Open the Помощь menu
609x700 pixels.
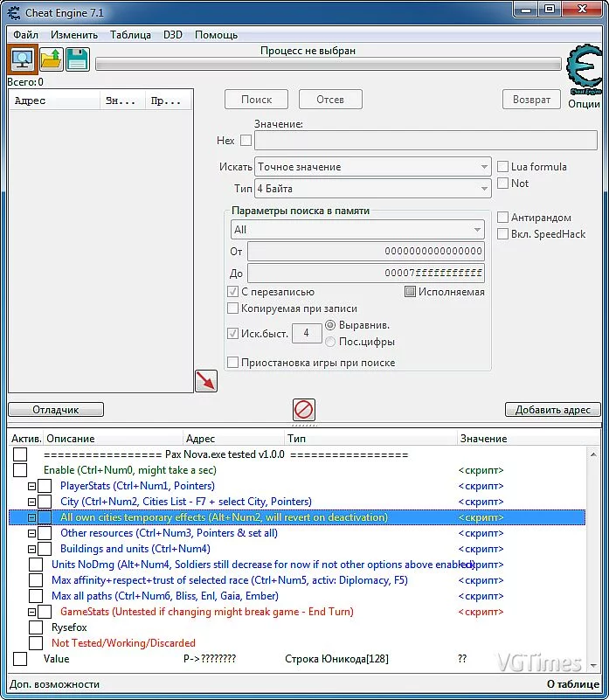[x=216, y=35]
